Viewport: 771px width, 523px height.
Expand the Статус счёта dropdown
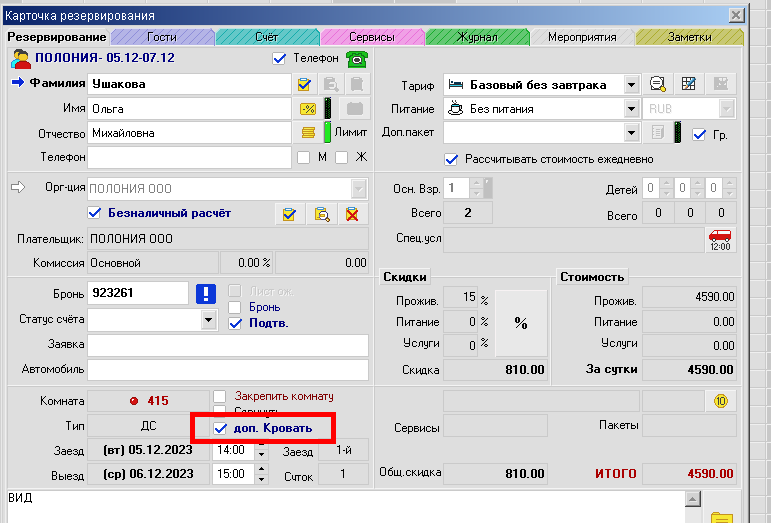208,320
